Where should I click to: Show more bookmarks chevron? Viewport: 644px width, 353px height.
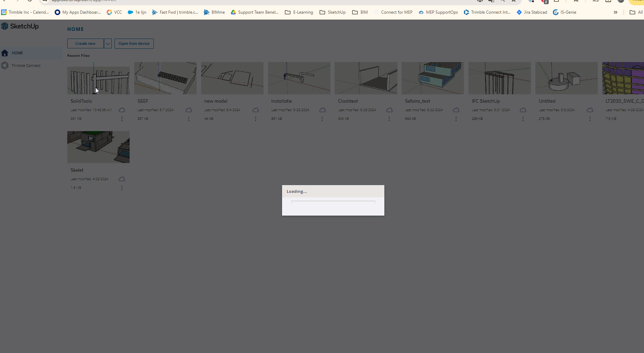pyautogui.click(x=616, y=12)
